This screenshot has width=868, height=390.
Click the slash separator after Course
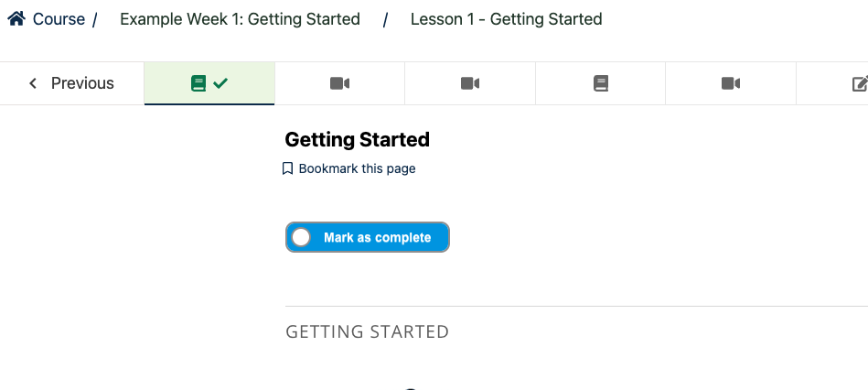click(95, 19)
